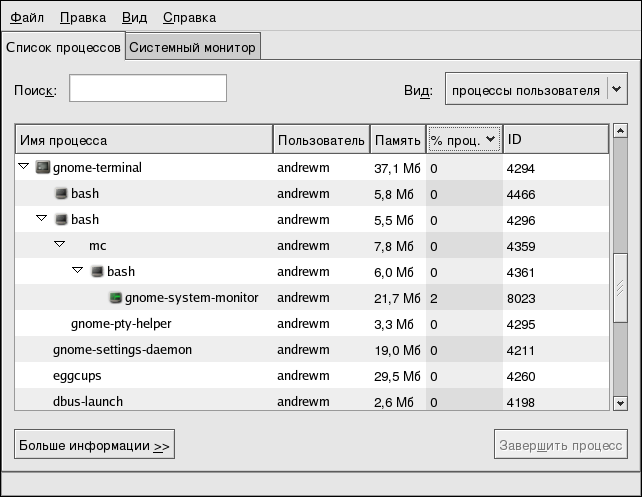Collapse the mc process branch

tap(59, 245)
